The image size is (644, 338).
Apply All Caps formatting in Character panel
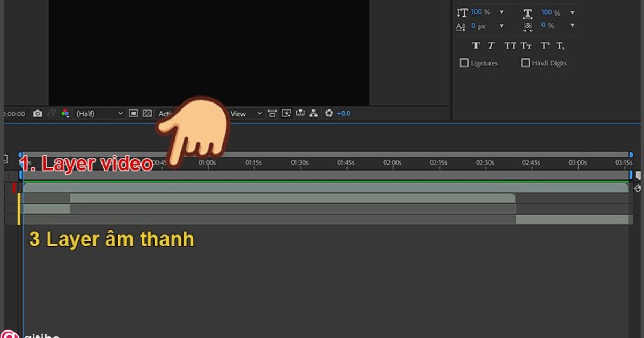(510, 46)
